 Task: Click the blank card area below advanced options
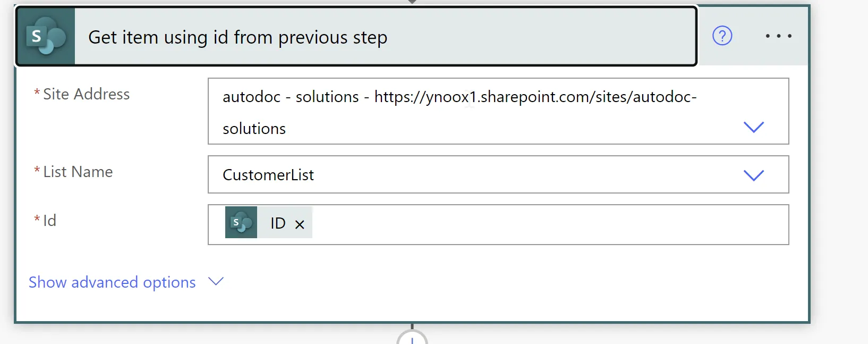point(412,307)
